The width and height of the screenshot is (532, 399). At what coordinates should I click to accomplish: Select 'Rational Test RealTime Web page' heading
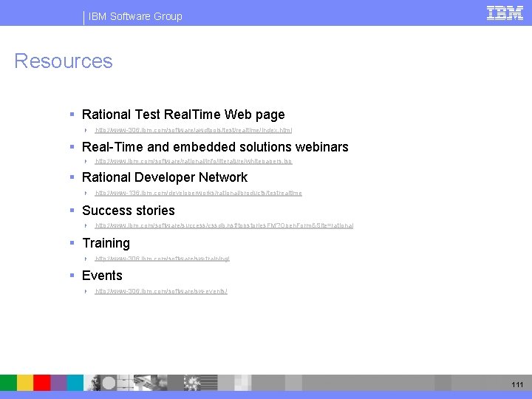coord(183,115)
